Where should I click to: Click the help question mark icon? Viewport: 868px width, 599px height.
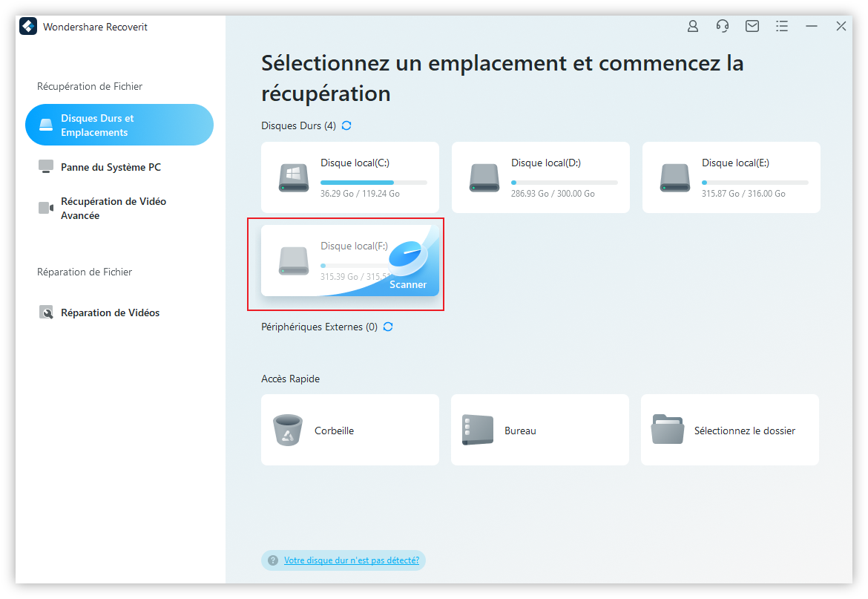(273, 560)
